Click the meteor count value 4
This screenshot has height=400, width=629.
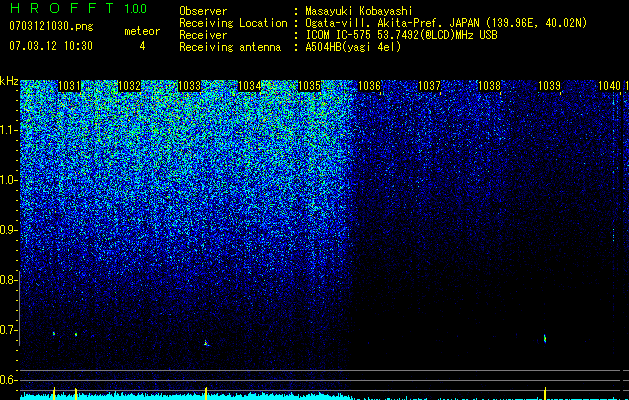tap(142, 46)
